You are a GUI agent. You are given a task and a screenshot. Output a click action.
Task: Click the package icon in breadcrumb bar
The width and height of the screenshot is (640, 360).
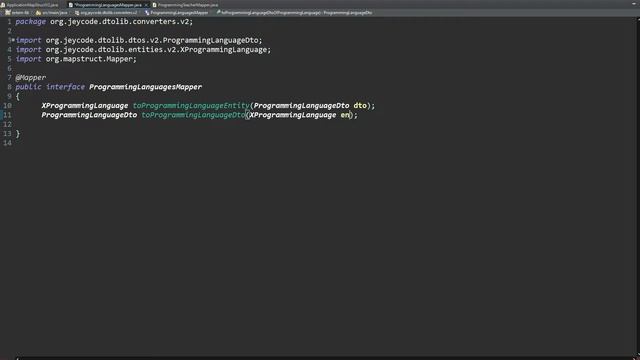point(77,13)
